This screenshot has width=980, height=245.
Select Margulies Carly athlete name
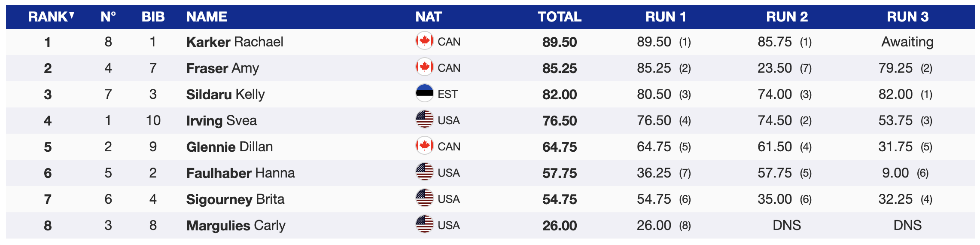236,225
